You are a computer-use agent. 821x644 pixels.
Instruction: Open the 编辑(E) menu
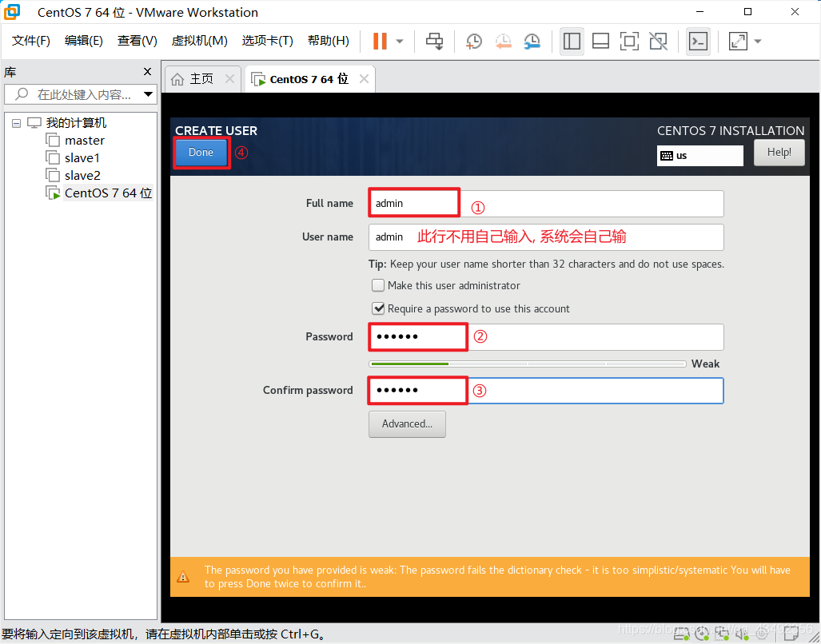(x=84, y=41)
